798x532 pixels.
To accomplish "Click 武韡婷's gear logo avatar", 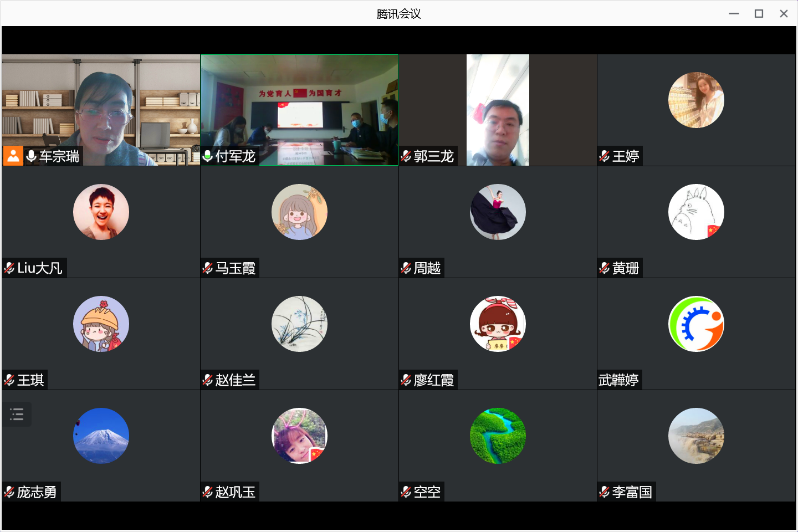I will click(x=696, y=324).
